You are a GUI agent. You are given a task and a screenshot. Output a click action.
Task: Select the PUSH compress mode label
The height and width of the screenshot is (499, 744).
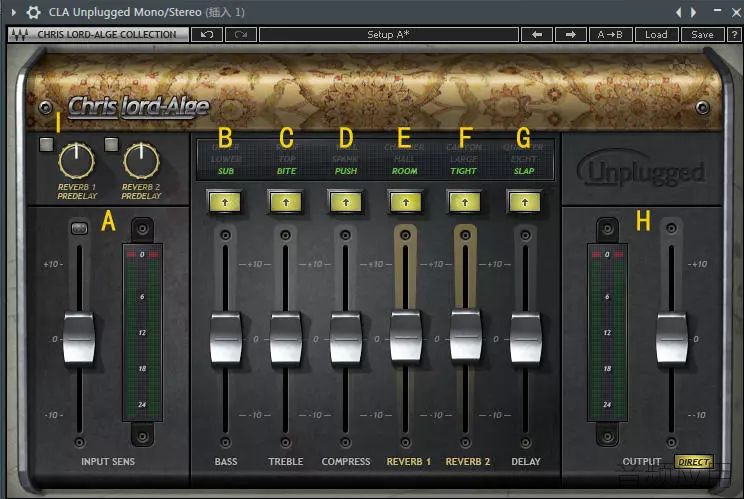point(346,171)
